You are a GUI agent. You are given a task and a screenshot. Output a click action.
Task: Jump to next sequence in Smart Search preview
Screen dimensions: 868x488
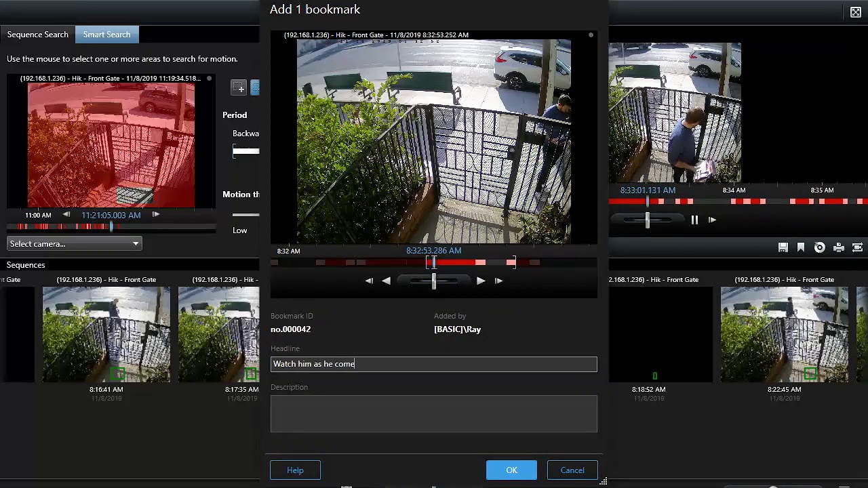pos(156,215)
